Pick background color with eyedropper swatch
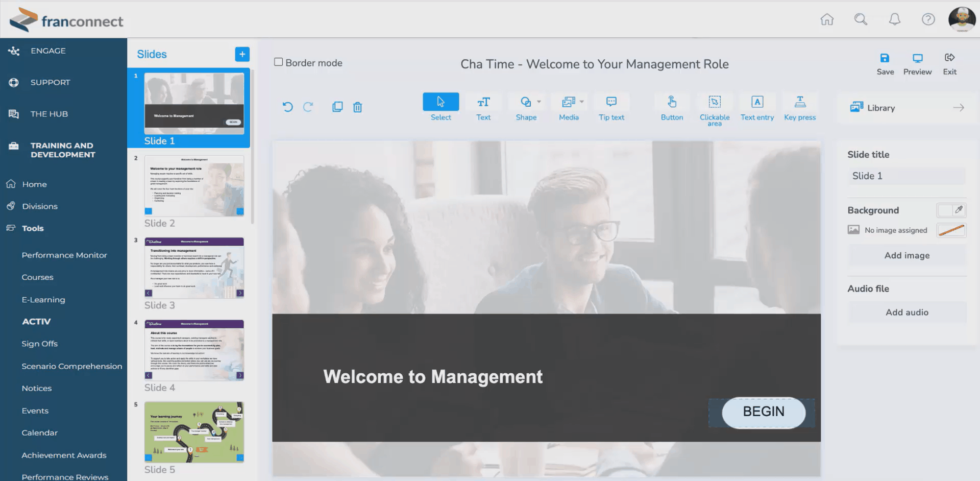The width and height of the screenshot is (980, 481). point(951,210)
